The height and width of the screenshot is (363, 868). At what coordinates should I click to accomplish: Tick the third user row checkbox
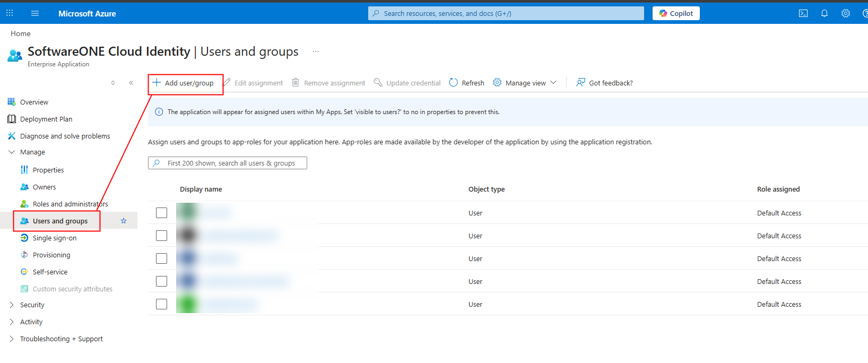(162, 258)
